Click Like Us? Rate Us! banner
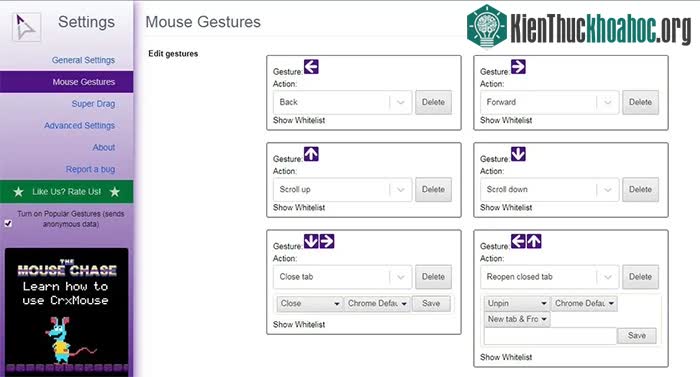 (x=67, y=192)
